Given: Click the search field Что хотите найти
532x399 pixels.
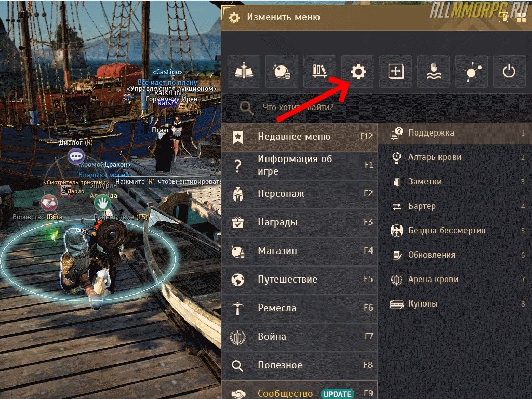Looking at the screenshot, I should coord(377,108).
